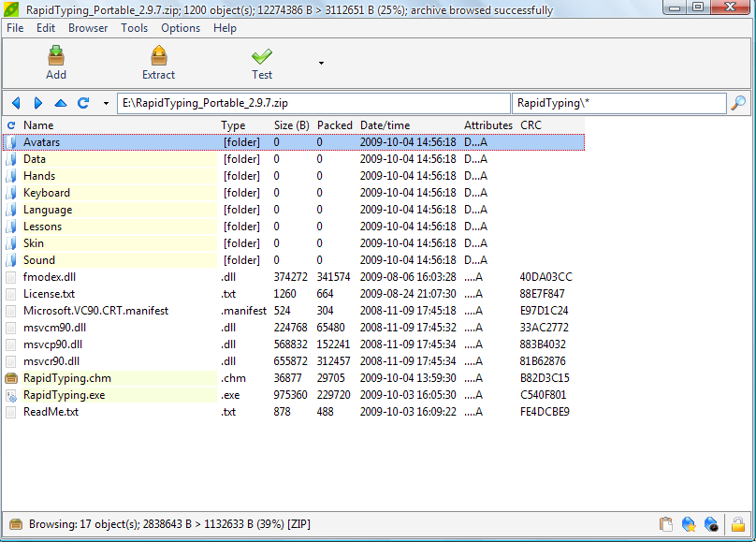The image size is (756, 542).
Task: Click the history clock icon in status bar
Action: tap(712, 523)
